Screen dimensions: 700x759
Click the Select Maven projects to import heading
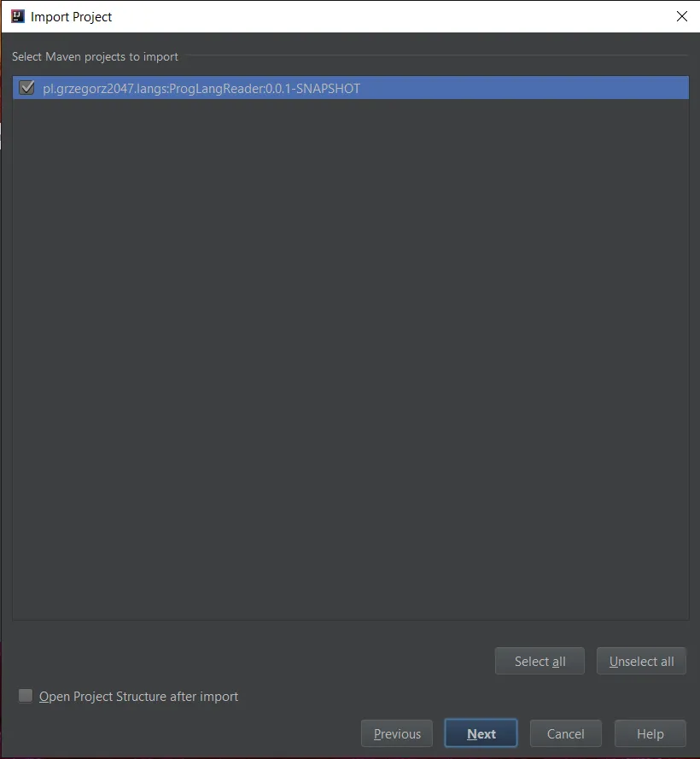pyautogui.click(x=95, y=56)
